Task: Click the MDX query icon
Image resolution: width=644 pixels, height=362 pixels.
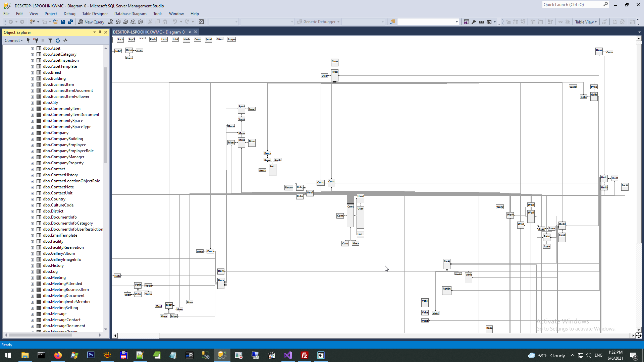Action: click(x=118, y=22)
